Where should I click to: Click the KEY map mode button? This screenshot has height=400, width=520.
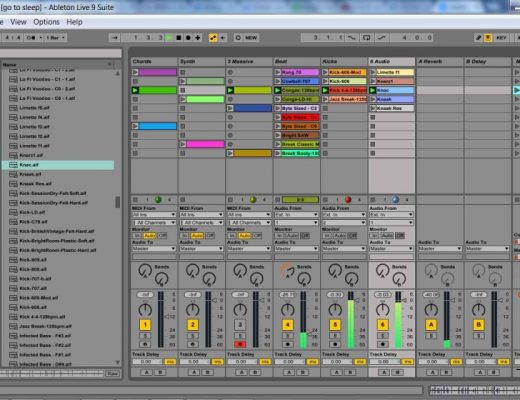click(x=501, y=38)
